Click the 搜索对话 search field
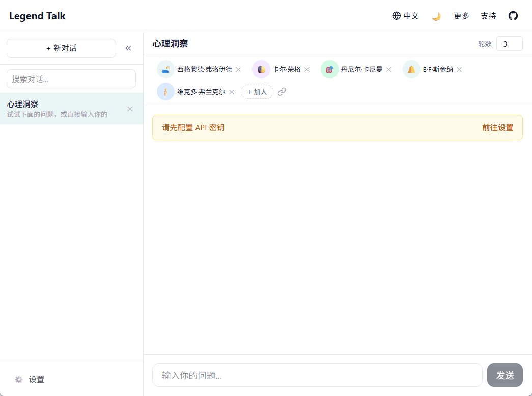Viewport: 532px width, 396px height. coord(71,79)
